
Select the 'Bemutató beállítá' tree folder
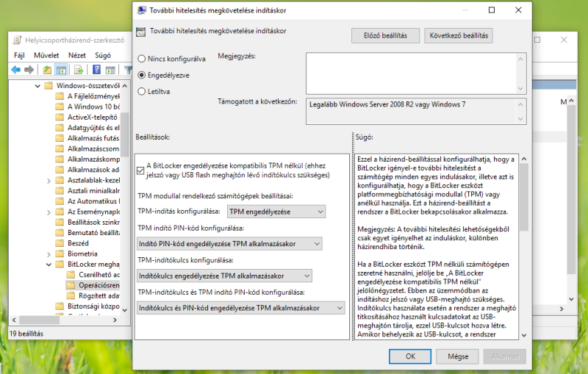coord(87,233)
